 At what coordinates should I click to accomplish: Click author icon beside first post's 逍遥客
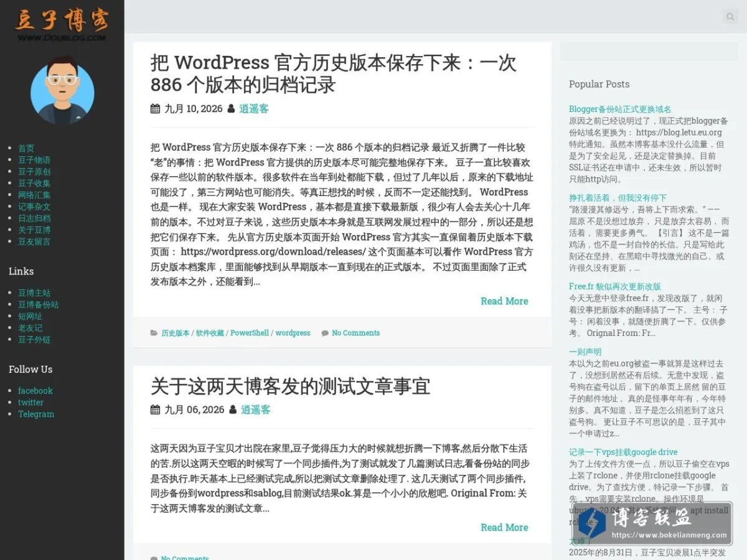(x=231, y=109)
